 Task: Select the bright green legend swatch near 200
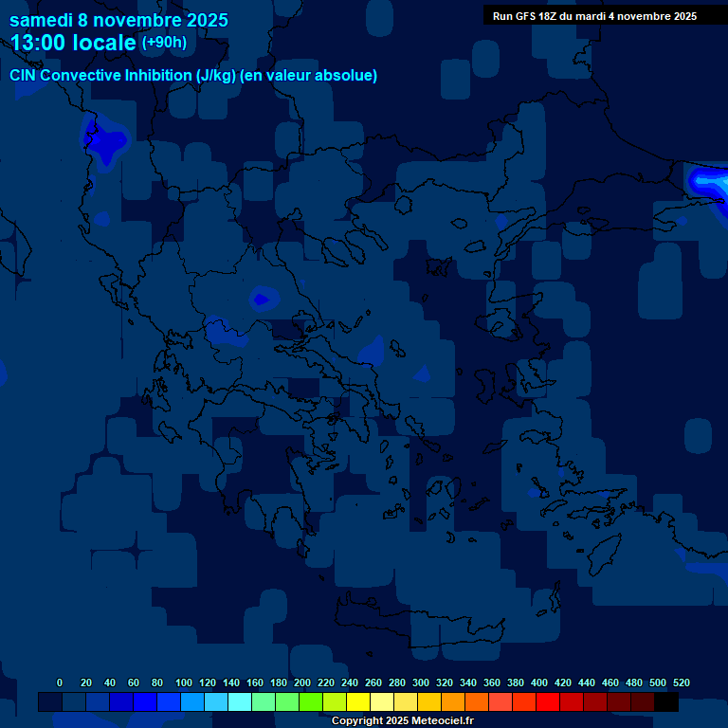[311, 702]
